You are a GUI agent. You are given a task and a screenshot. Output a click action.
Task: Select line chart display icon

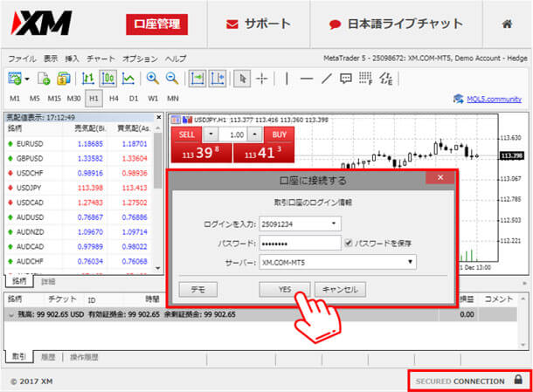pos(128,79)
